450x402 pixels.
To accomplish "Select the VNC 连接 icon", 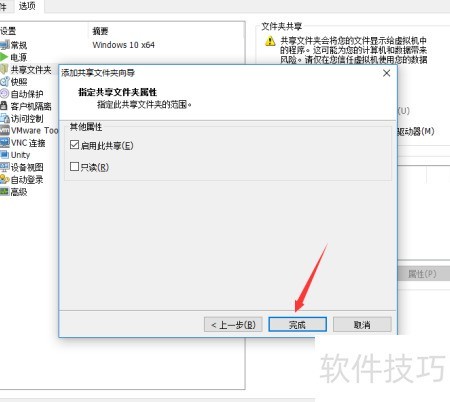I will tap(5, 143).
